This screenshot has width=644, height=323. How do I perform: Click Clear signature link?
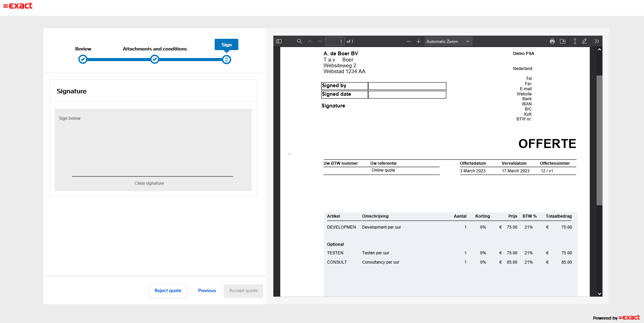(x=149, y=183)
